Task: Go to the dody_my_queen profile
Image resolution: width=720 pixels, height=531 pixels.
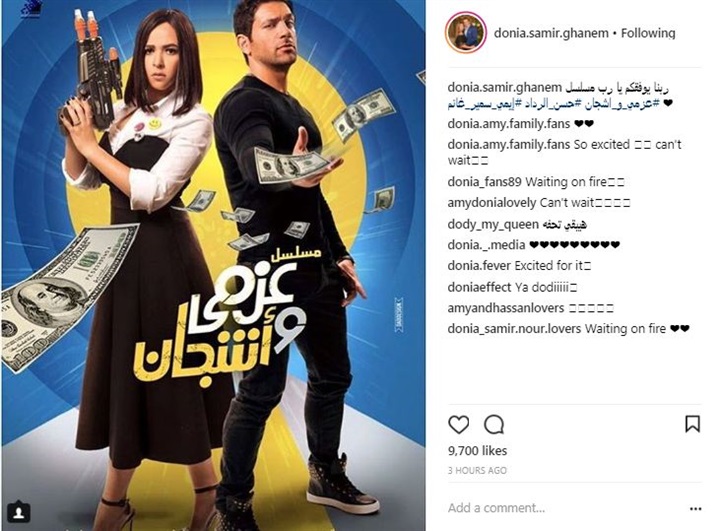Action: [x=493, y=224]
